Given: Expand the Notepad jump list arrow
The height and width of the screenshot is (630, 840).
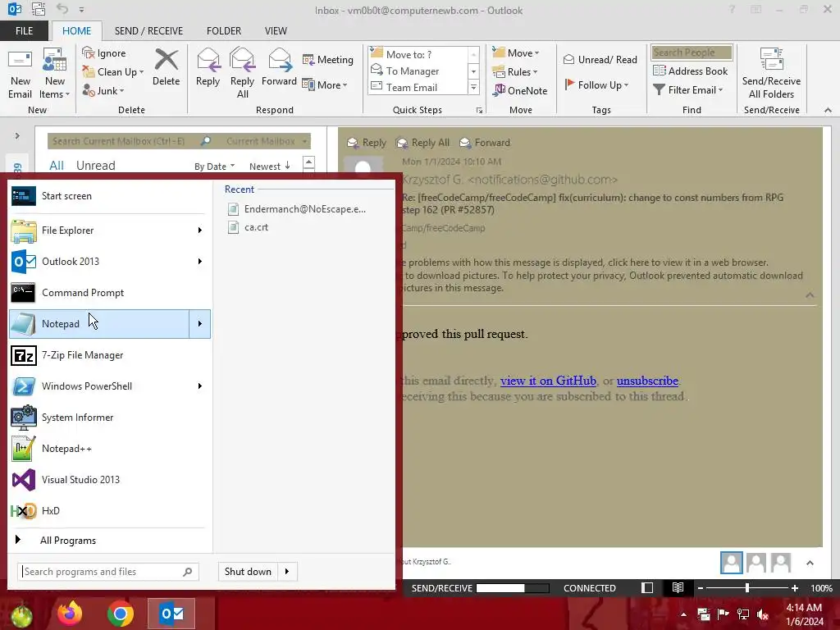Looking at the screenshot, I should (200, 323).
